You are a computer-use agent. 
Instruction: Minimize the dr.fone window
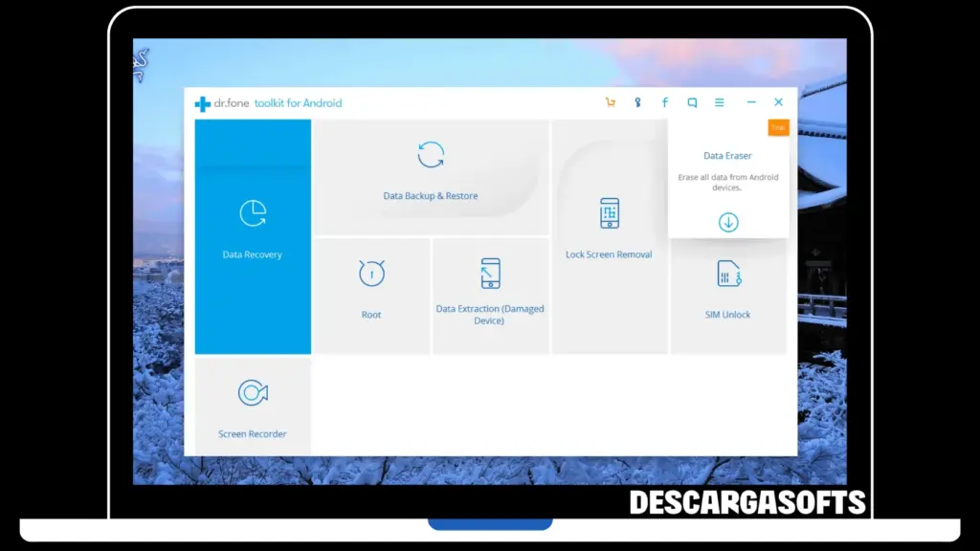click(x=750, y=102)
